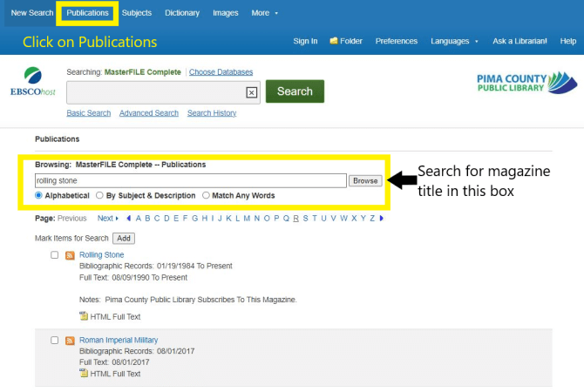584x392 pixels.
Task: Jump to letter S in alphabet list
Action: coord(305,218)
